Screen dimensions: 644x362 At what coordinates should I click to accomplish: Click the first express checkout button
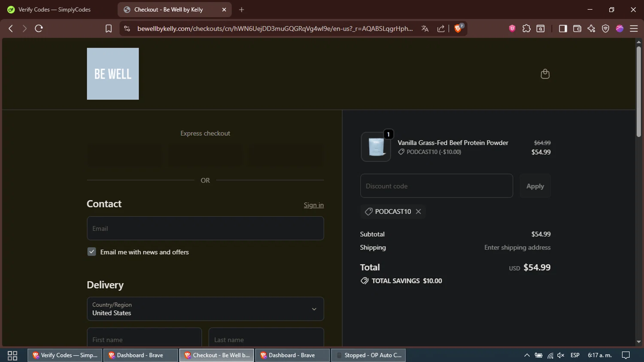coord(125,155)
